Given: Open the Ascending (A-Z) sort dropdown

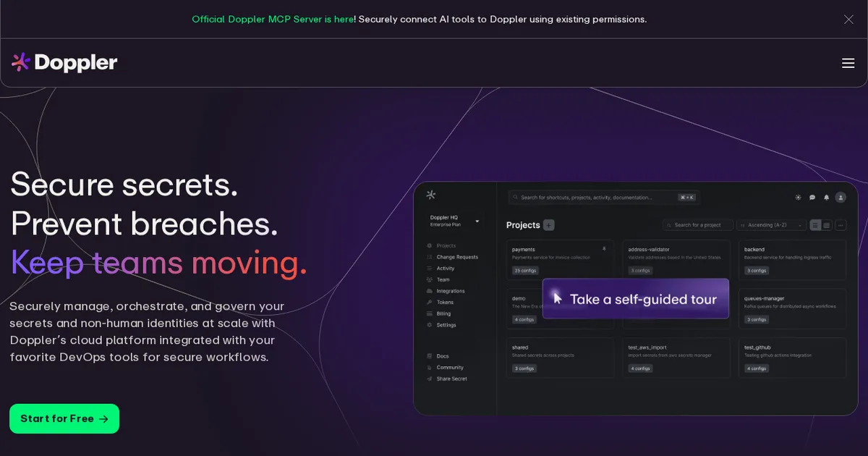Looking at the screenshot, I should coord(772,225).
